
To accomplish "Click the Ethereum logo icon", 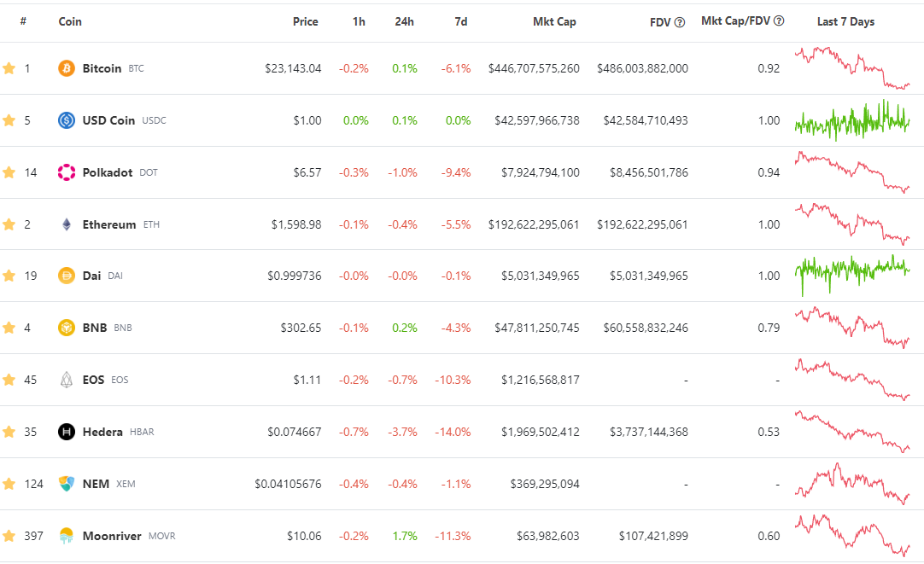I will coord(67,224).
